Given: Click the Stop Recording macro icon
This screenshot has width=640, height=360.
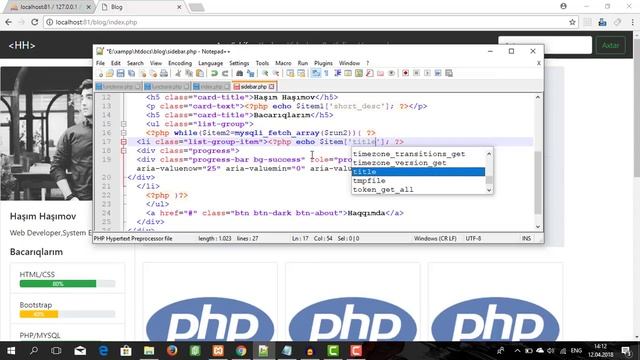Looking at the screenshot, I should tap(416, 73).
